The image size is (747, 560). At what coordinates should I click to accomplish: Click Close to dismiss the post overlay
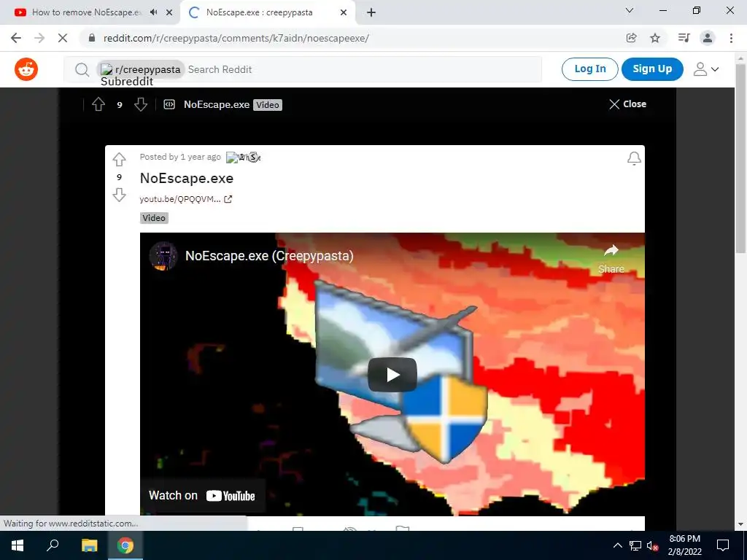(627, 104)
